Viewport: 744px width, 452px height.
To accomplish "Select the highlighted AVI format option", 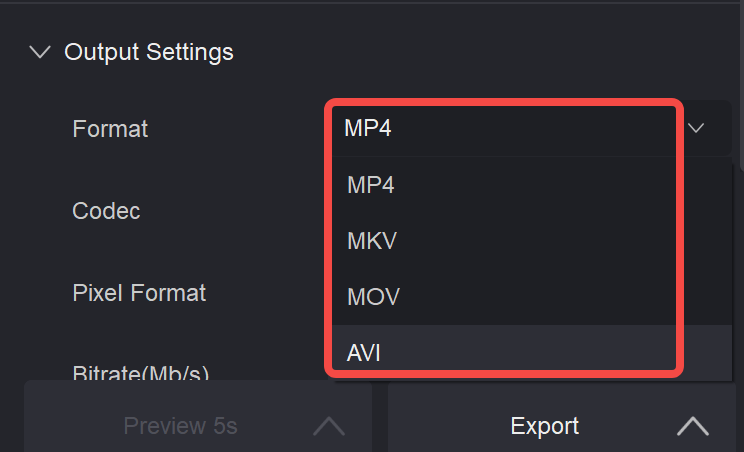I will pos(504,352).
